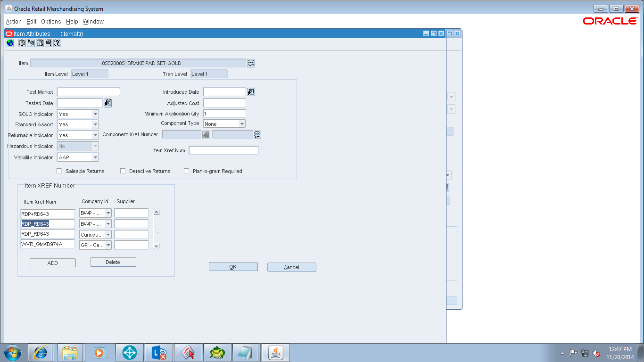Click the list-of-values icon for Component Xref Number
Viewport: 644px width, 362px height.
point(206,135)
